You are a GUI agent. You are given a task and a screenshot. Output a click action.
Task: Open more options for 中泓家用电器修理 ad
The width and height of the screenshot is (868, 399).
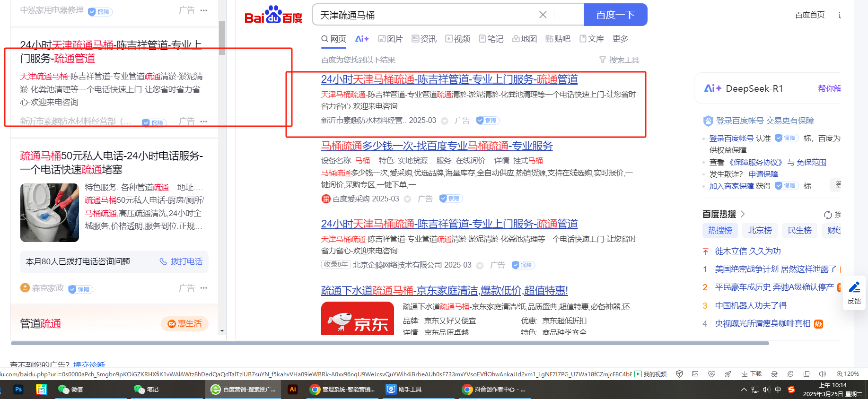[x=204, y=10]
